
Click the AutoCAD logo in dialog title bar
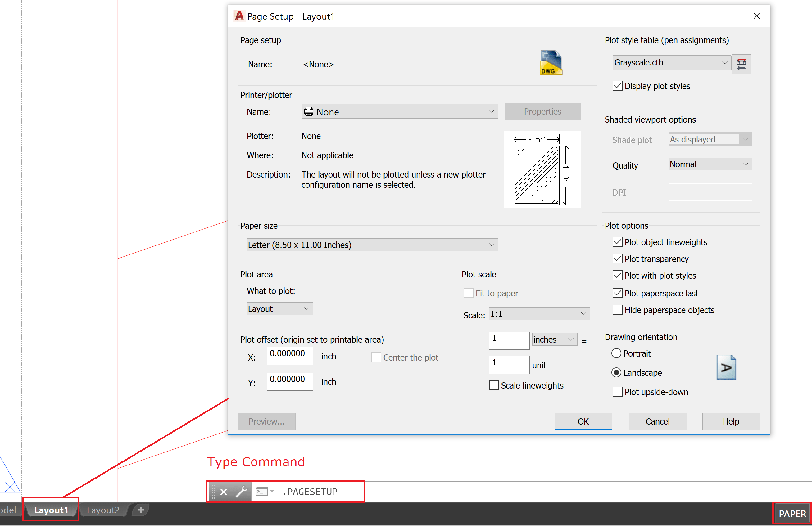pyautogui.click(x=239, y=16)
